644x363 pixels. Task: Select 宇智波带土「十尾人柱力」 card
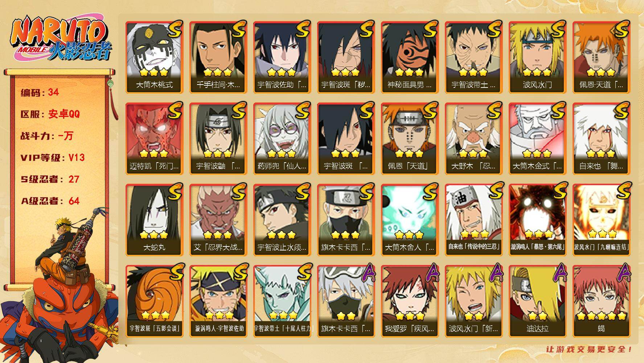pyautogui.click(x=282, y=301)
